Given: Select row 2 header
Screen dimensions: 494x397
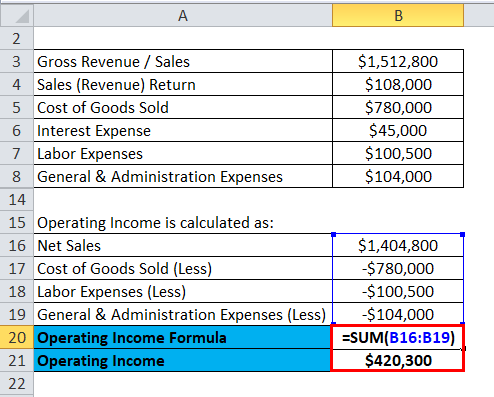Looking at the screenshot, I should (x=17, y=38).
